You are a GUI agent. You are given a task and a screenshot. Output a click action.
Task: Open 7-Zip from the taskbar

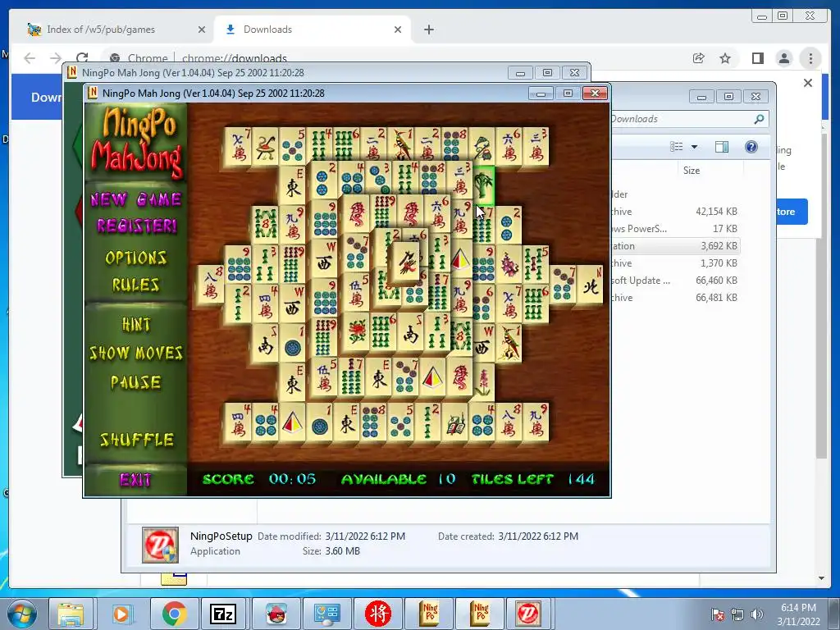tap(223, 614)
